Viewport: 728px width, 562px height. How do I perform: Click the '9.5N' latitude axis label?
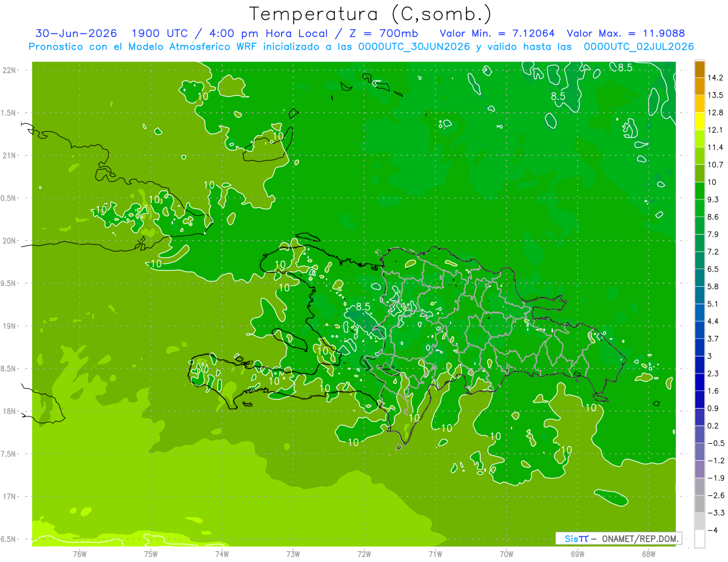click(10, 284)
